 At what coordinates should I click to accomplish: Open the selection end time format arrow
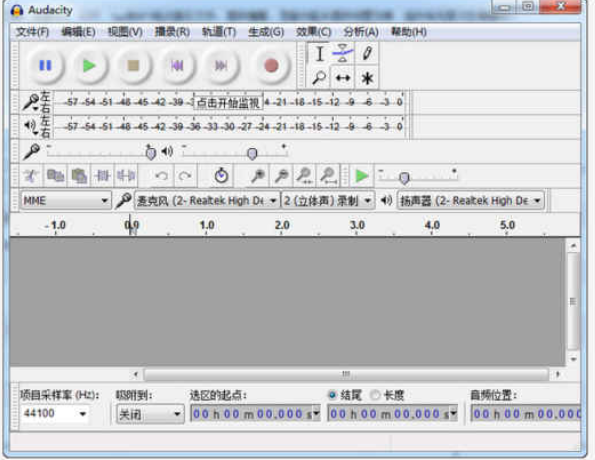(x=453, y=413)
